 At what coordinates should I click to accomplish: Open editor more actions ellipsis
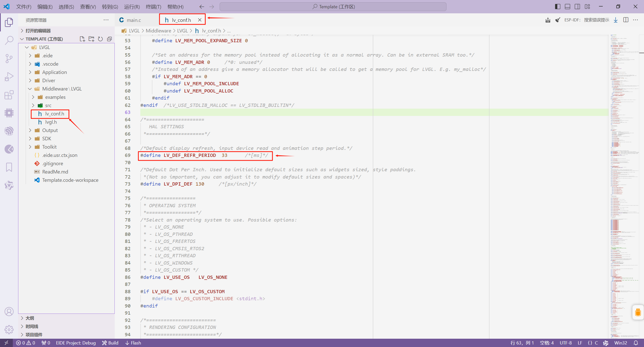pos(635,20)
